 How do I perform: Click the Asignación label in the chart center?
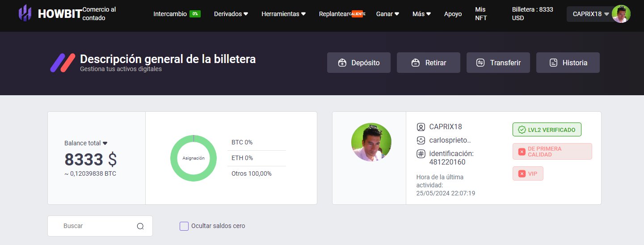click(194, 158)
